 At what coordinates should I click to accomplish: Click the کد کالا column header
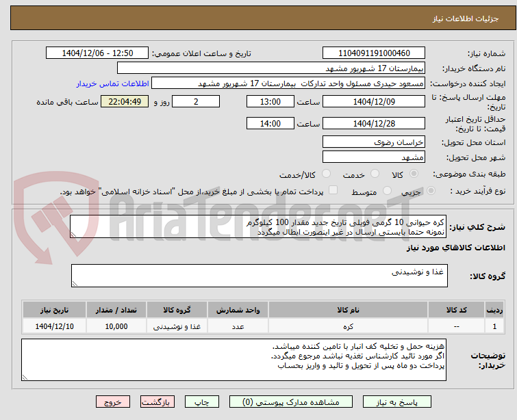click(x=456, y=311)
